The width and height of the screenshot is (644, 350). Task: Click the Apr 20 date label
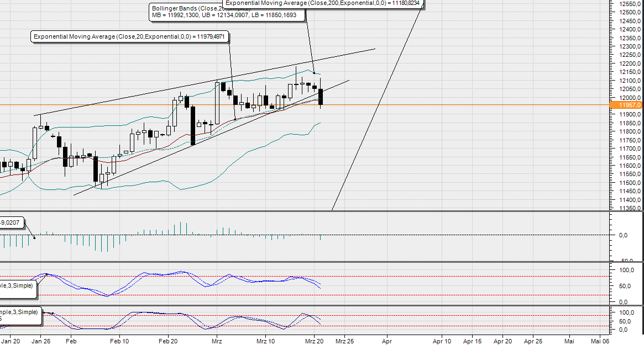(x=502, y=341)
